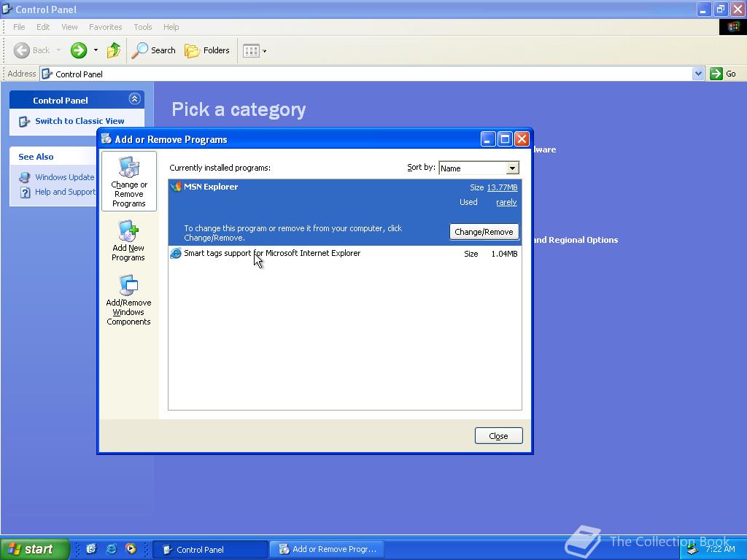The height and width of the screenshot is (560, 747).
Task: Click the Windows Update globe icon
Action: click(24, 178)
